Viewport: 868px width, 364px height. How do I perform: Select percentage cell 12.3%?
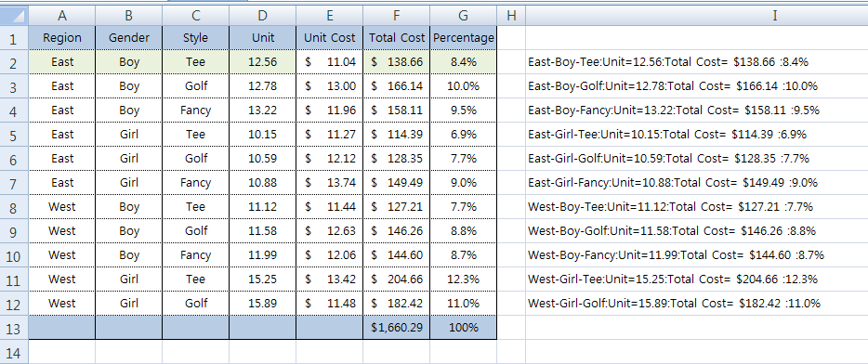[x=464, y=279]
